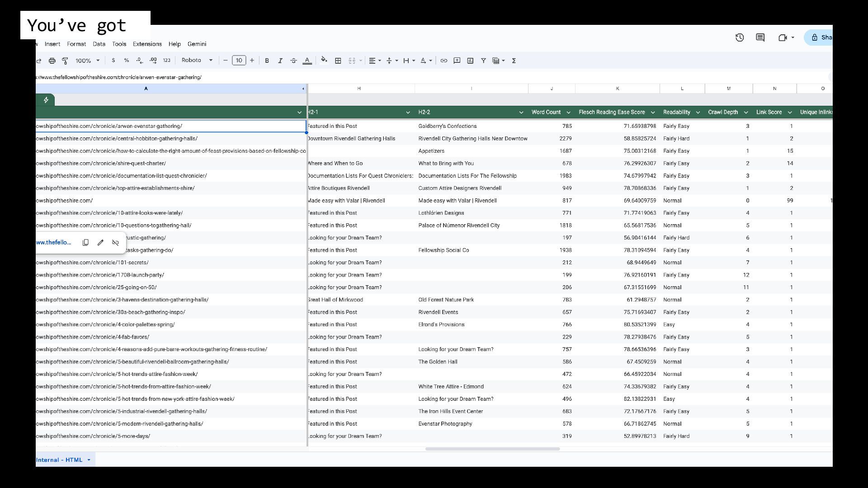Click the functions sigma icon
868x488 pixels.
514,61
